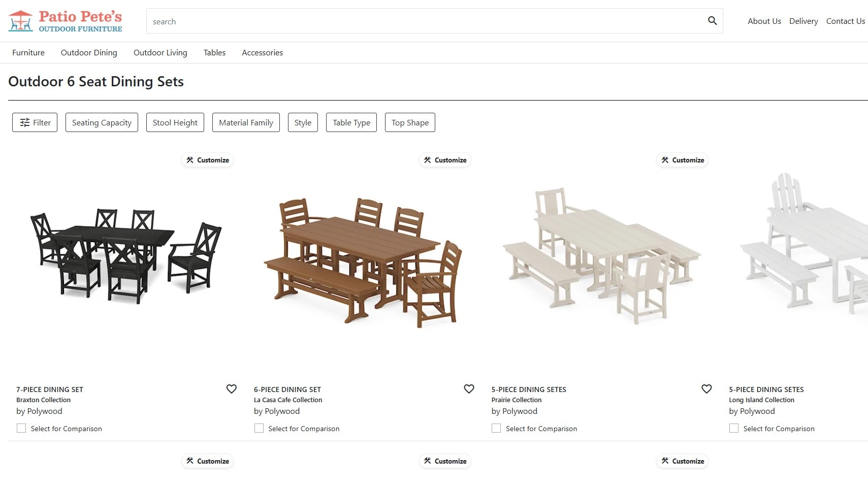This screenshot has height=488, width=868.
Task: Check Select for Comparison on Braxton Collection
Action: coord(21,428)
